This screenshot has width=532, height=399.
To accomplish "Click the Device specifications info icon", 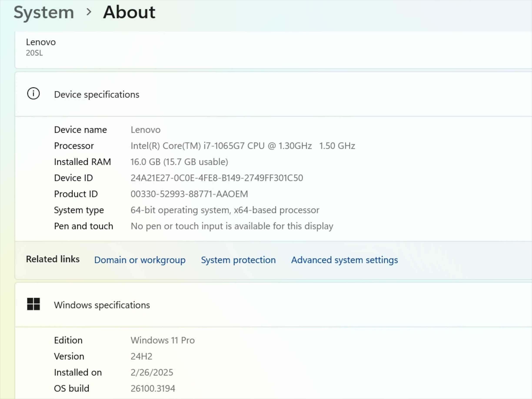I will [x=33, y=94].
